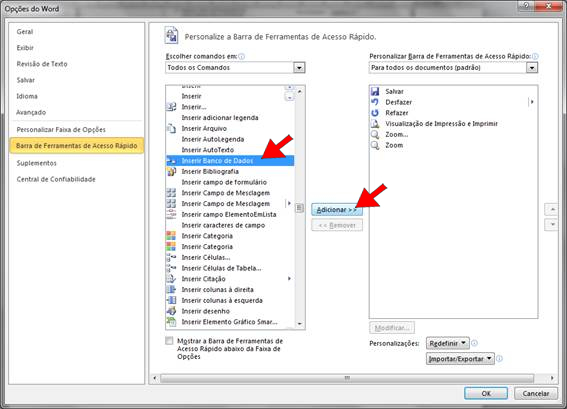The height and width of the screenshot is (409, 567).
Task: Open the Central de Confiabilidade category
Action: (x=56, y=179)
